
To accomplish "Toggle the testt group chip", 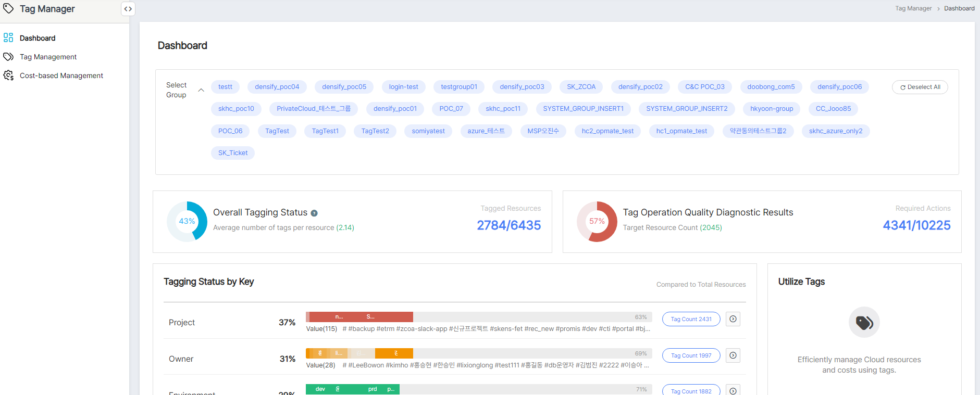I will (225, 87).
